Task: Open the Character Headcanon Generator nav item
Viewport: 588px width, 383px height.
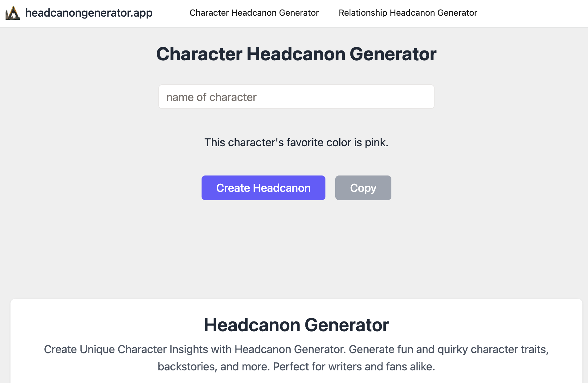Action: 254,13
